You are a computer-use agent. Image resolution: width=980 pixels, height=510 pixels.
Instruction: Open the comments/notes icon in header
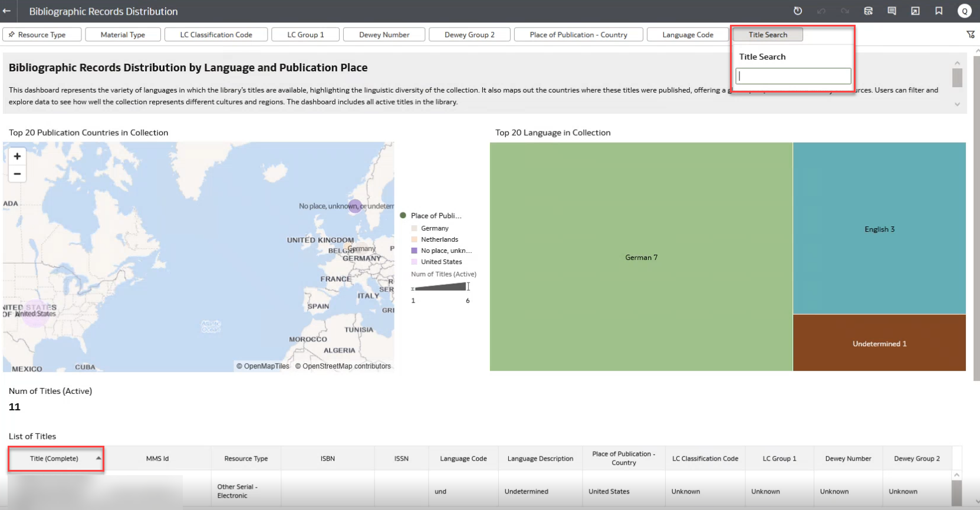click(892, 11)
